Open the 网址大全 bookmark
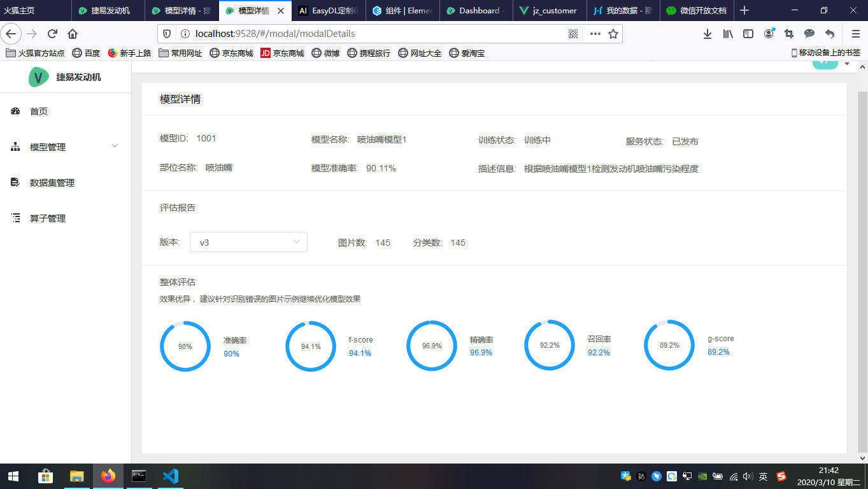 coord(420,53)
